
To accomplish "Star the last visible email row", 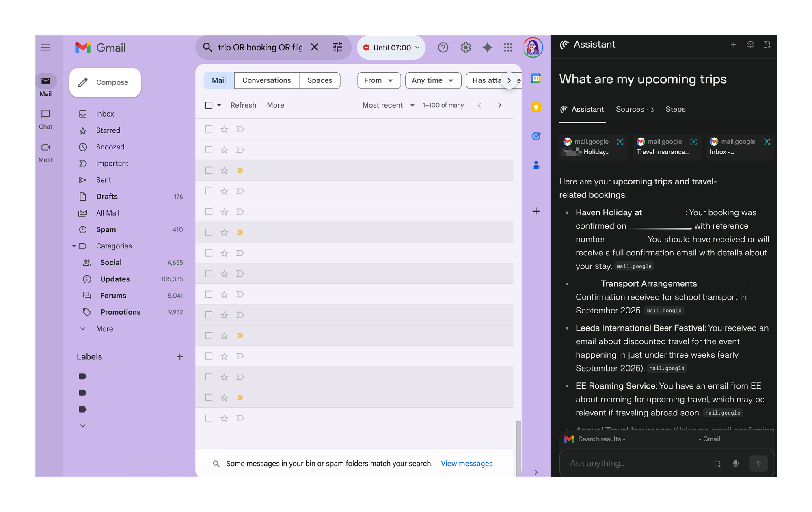I will [x=224, y=418].
